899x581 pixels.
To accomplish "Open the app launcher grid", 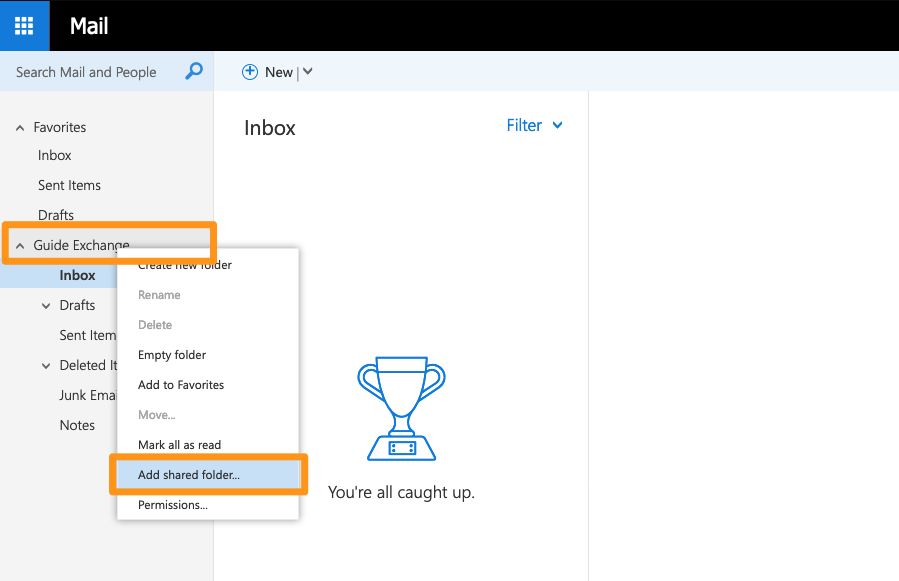I will coord(23,25).
